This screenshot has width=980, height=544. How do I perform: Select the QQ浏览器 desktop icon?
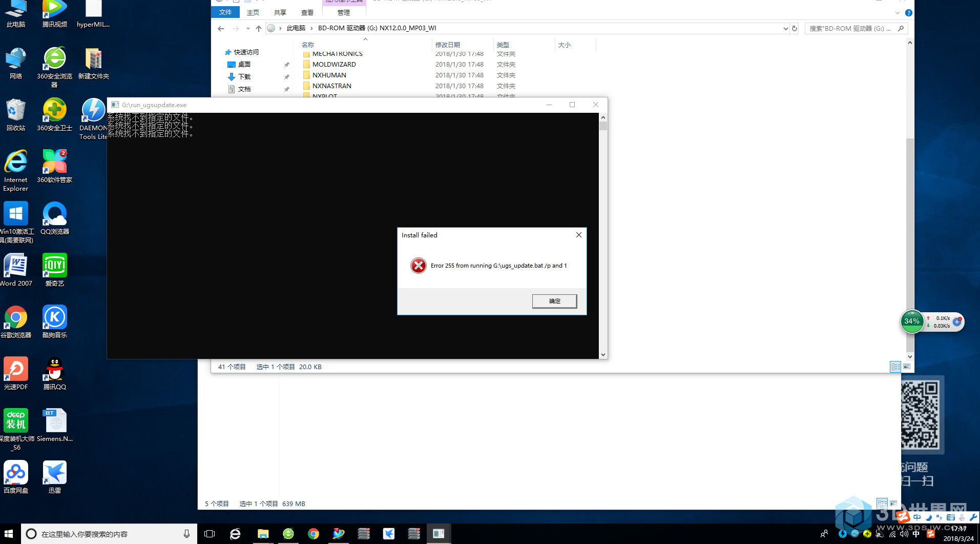(x=55, y=218)
